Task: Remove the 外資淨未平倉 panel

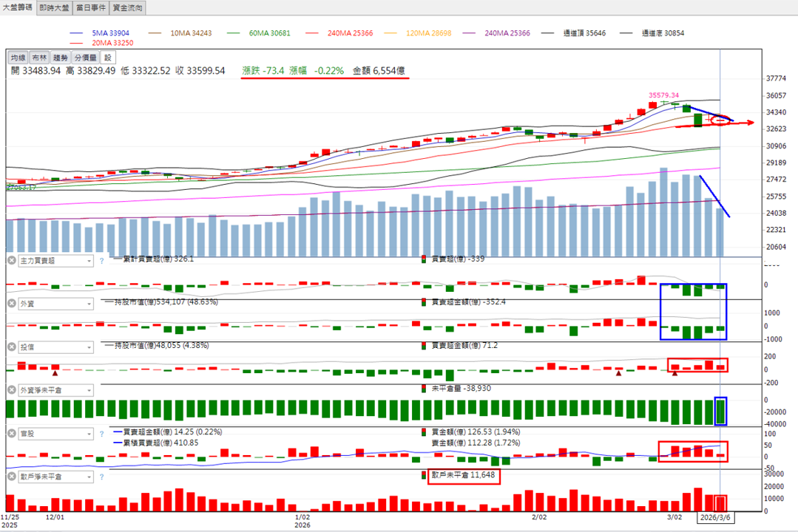Action: [12, 390]
